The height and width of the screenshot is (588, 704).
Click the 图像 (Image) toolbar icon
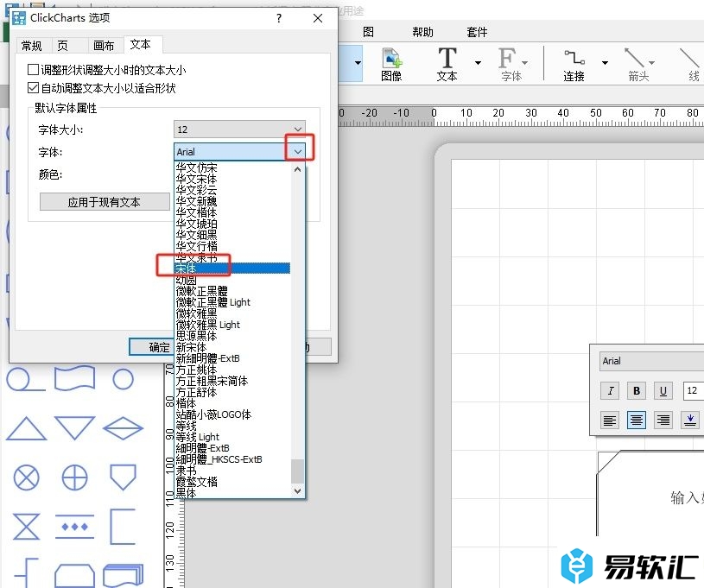(391, 64)
